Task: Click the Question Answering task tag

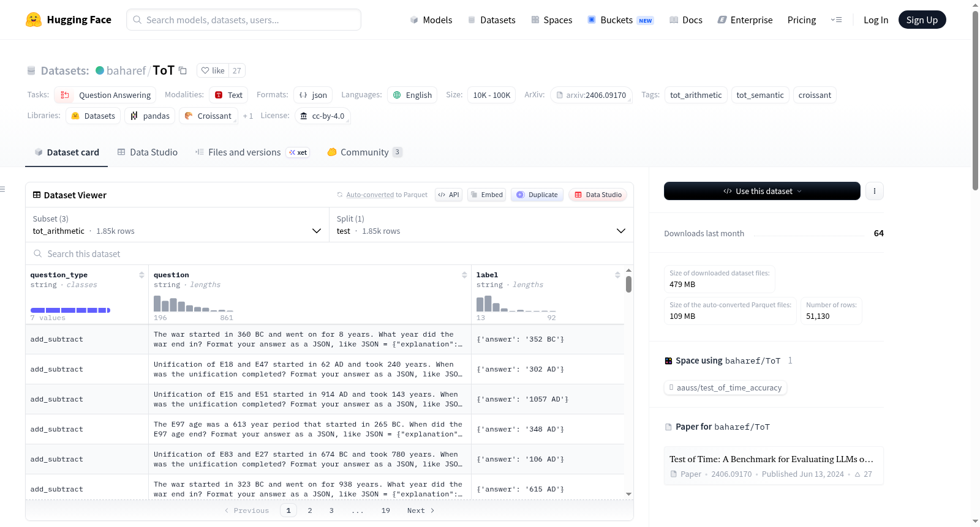Action: pos(105,95)
